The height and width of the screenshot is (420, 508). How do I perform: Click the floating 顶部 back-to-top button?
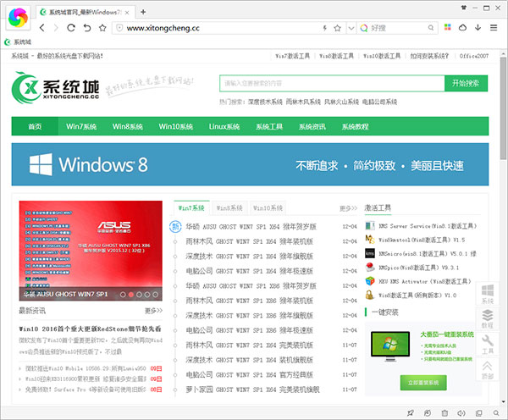pos(488,370)
